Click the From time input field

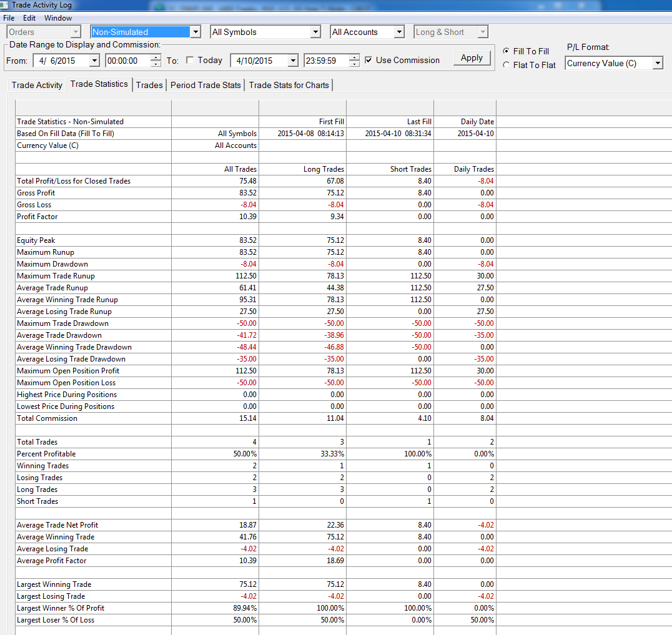tap(128, 61)
